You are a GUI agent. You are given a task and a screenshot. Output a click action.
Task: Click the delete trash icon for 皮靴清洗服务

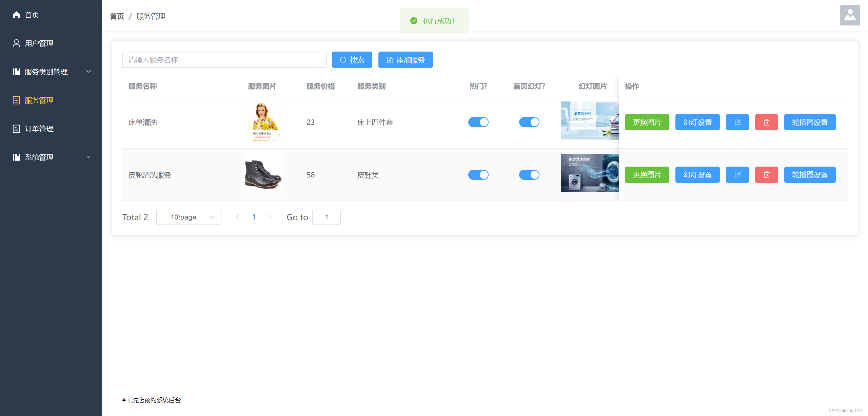tap(766, 174)
